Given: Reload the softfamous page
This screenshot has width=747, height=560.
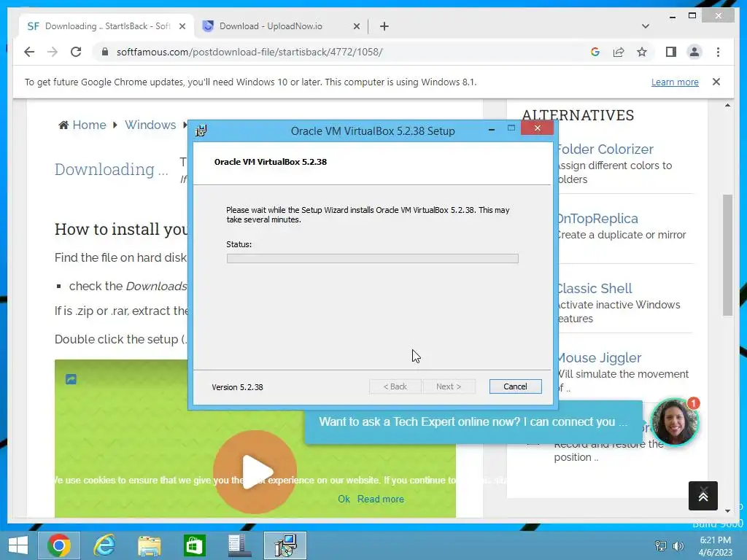Looking at the screenshot, I should [76, 52].
